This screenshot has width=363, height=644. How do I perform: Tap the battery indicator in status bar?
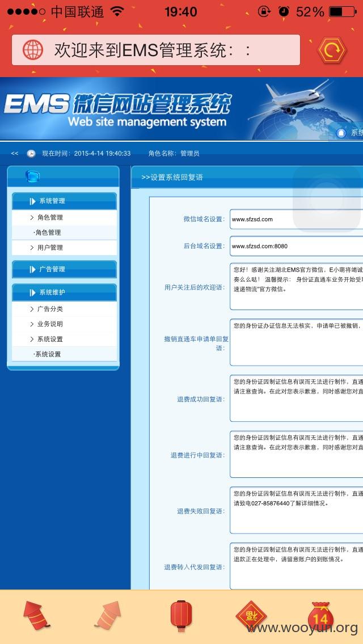(x=342, y=11)
